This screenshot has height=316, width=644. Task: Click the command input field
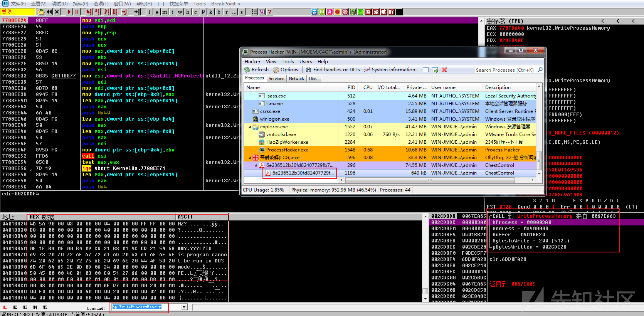(x=146, y=307)
